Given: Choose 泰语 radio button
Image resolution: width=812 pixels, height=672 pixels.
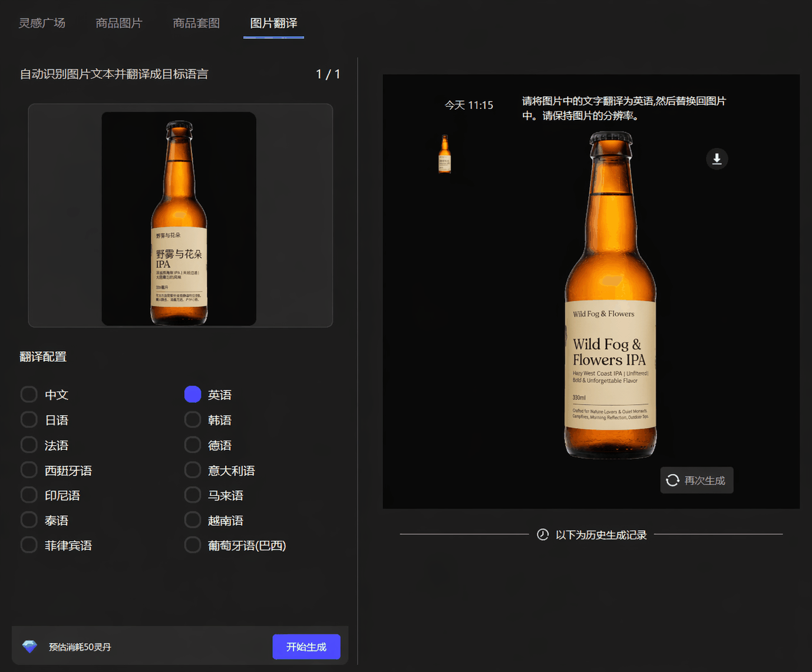Looking at the screenshot, I should 29,520.
